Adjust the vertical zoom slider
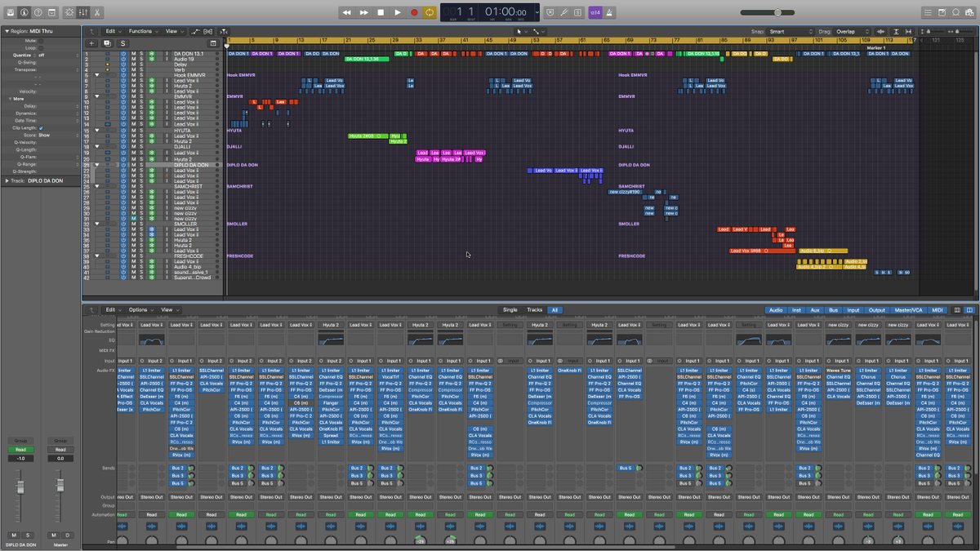 931,31
